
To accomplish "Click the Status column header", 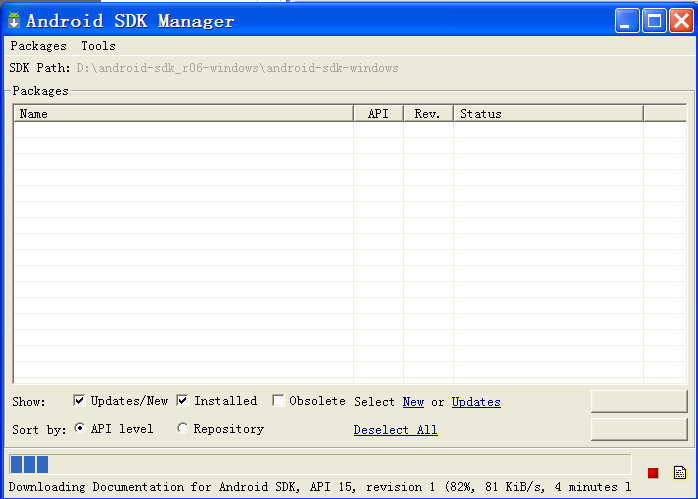I will tap(548, 114).
